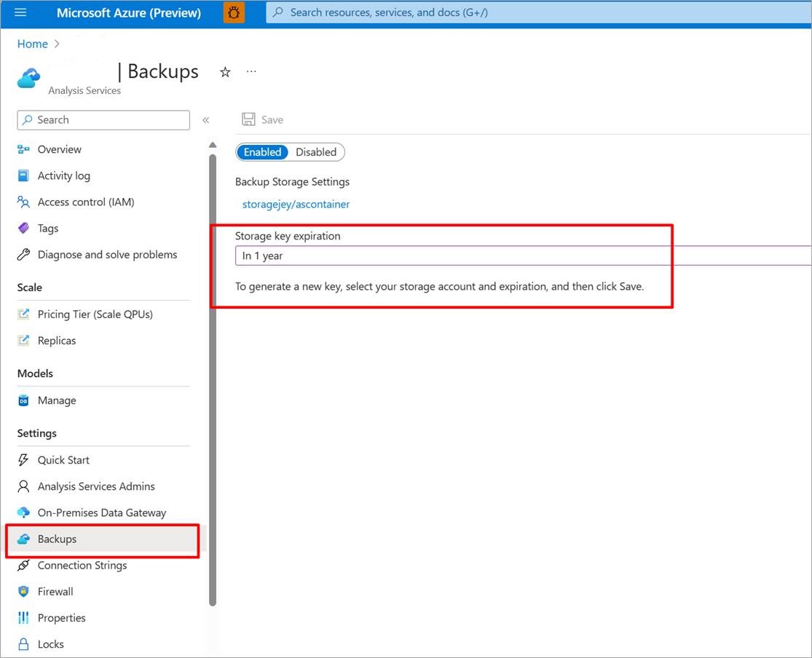Disable backups with the Disabled toggle
Viewport: 812px width, 658px height.
click(x=316, y=152)
